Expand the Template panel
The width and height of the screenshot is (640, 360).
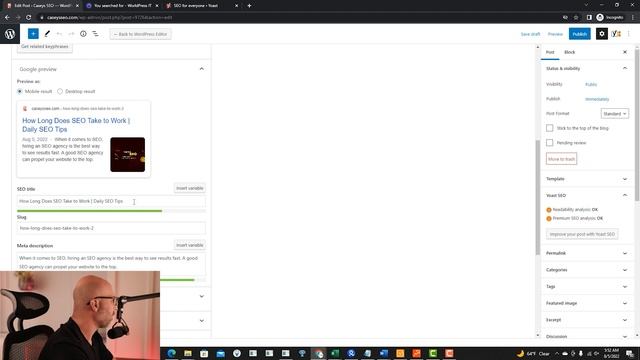click(x=624, y=179)
